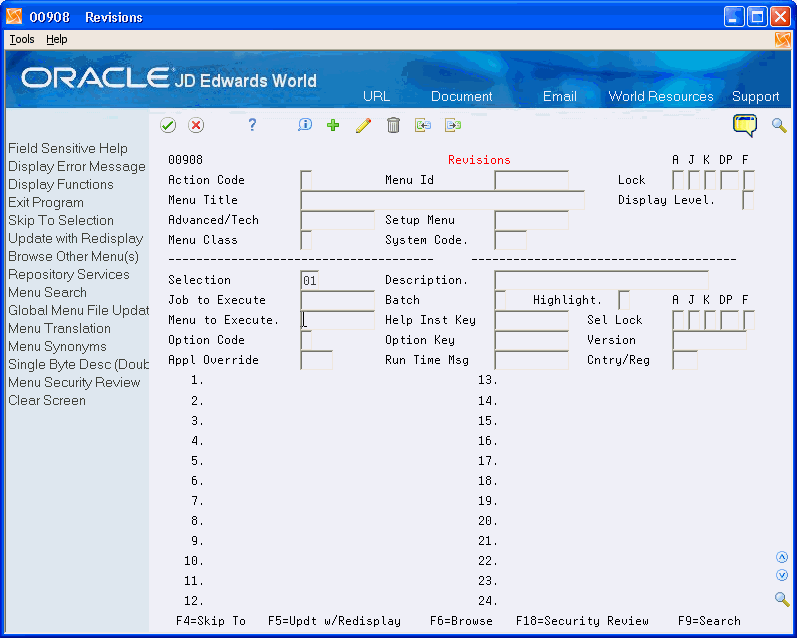
Task: Select Display Error Message
Action: [x=77, y=166]
